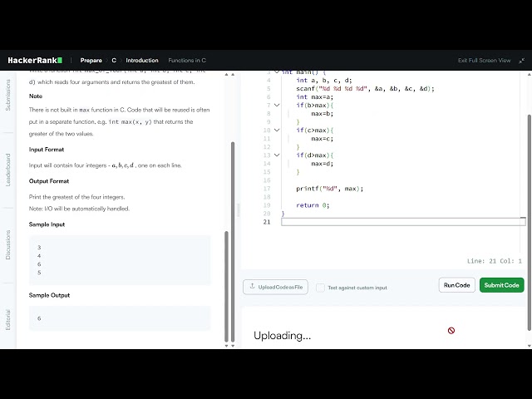Collapse the int main fold arrow
Screen dimensions: 532x399
[277, 72]
